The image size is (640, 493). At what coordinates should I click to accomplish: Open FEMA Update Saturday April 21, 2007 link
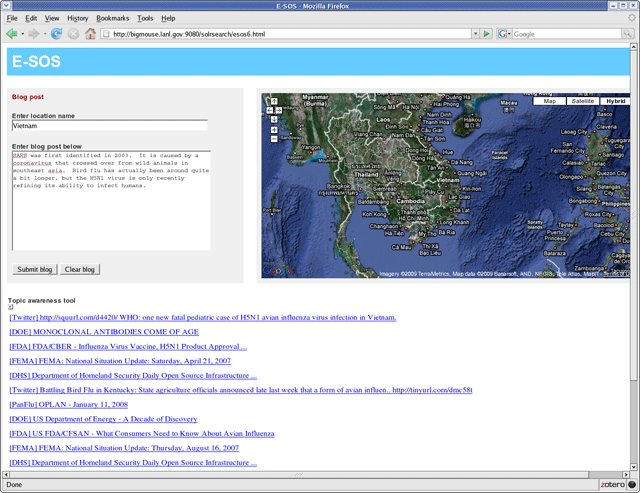point(120,361)
